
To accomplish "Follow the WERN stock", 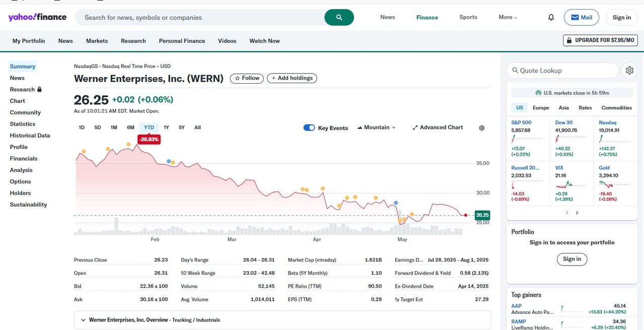I will click(247, 78).
